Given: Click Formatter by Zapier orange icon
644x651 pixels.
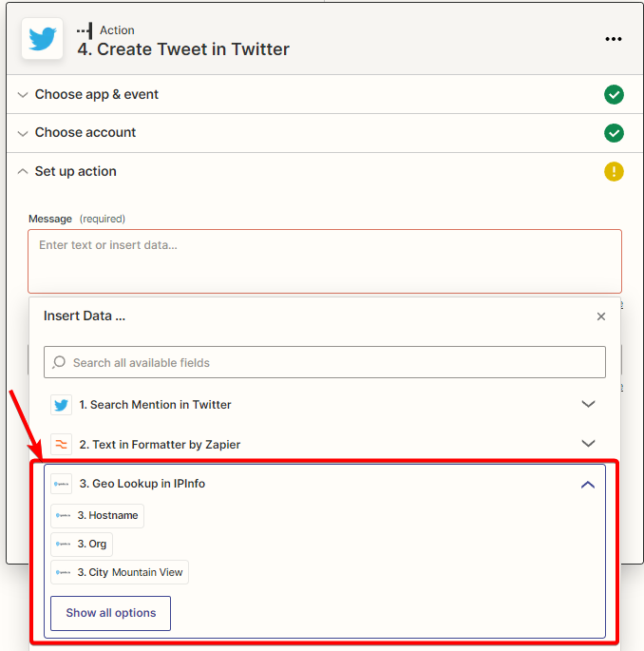Looking at the screenshot, I should click(61, 444).
